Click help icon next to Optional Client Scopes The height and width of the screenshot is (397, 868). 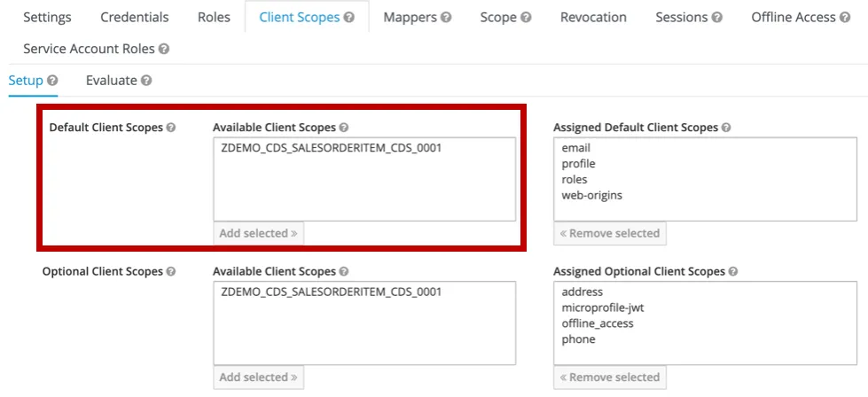point(171,272)
